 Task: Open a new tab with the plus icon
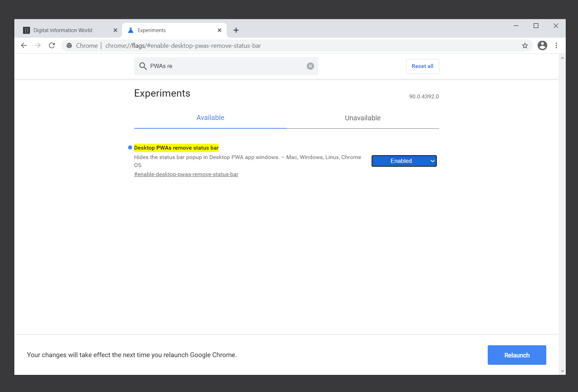click(236, 30)
